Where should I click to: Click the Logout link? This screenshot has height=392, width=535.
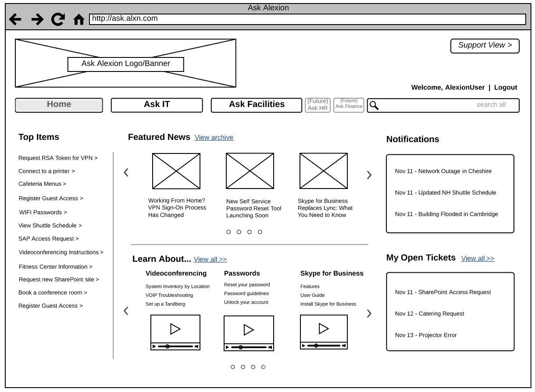(506, 87)
